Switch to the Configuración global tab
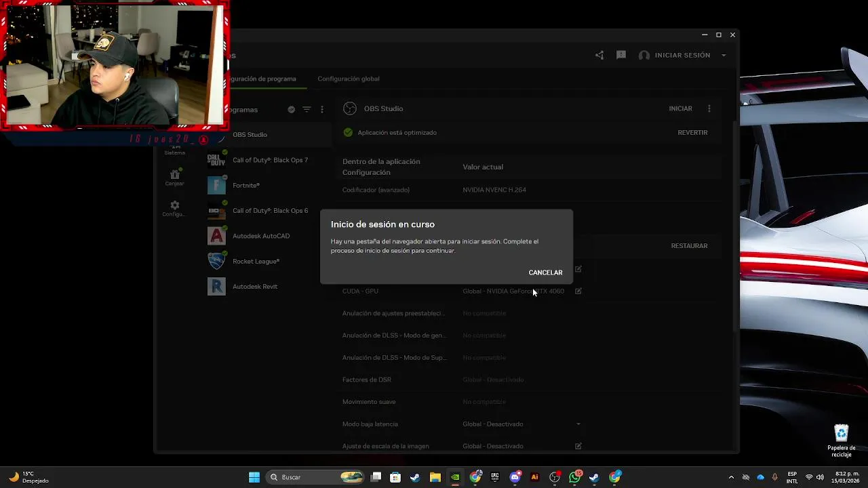This screenshot has height=488, width=868. 349,79
